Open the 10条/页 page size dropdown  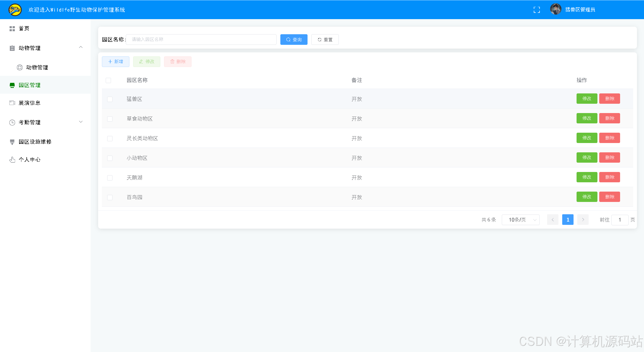click(x=520, y=220)
